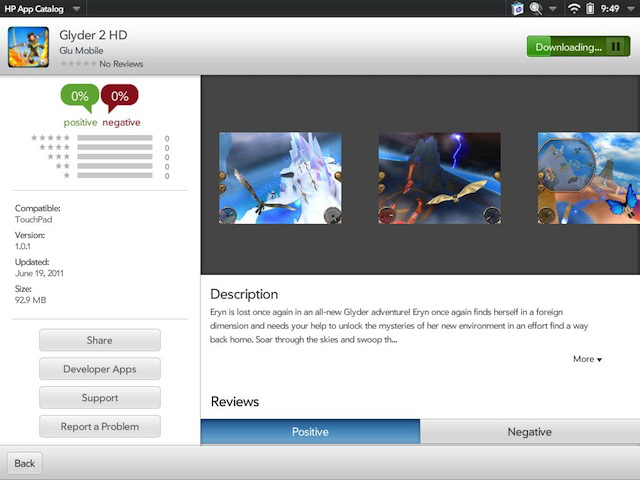Switch to the Negative reviews tab
The width and height of the screenshot is (640, 480).
(530, 431)
